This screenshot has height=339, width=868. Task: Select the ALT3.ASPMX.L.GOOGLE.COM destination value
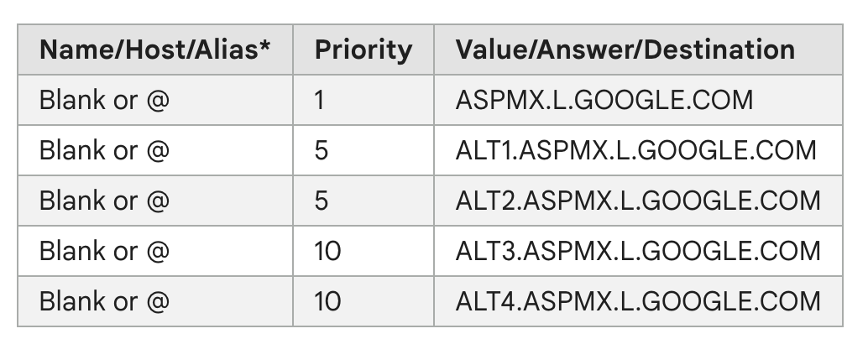pos(638,251)
